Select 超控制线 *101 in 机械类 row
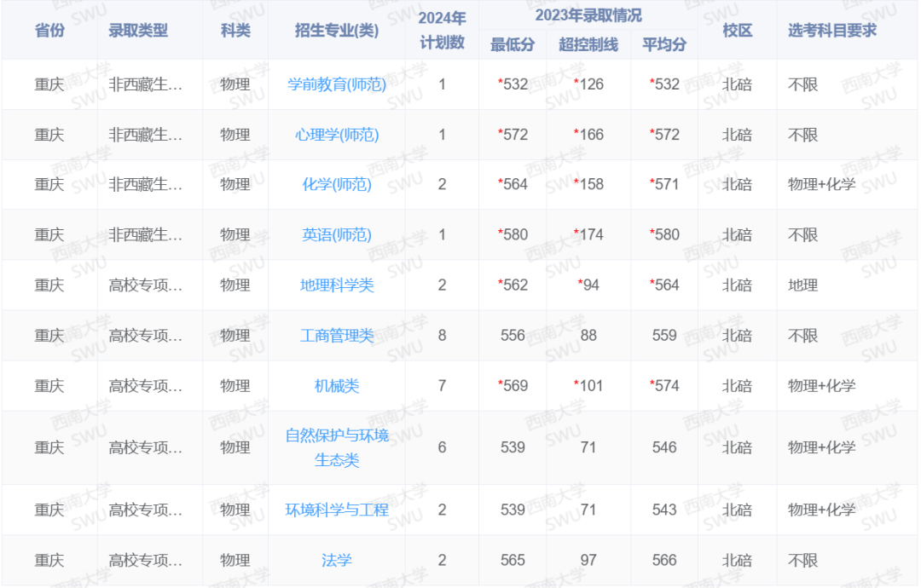The width and height of the screenshot is (921, 588). coord(588,386)
